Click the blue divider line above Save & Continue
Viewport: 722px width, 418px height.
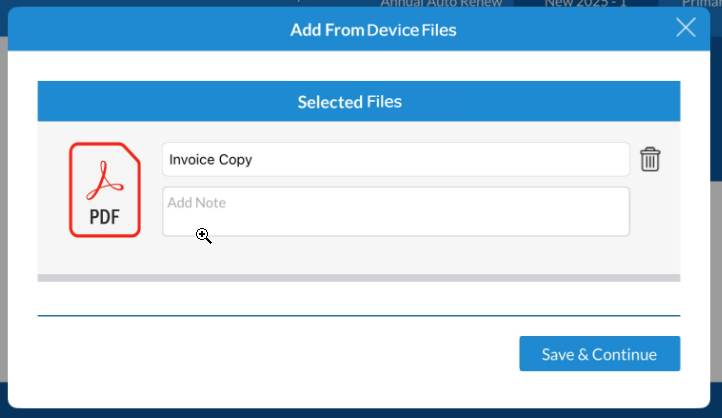[x=358, y=316]
